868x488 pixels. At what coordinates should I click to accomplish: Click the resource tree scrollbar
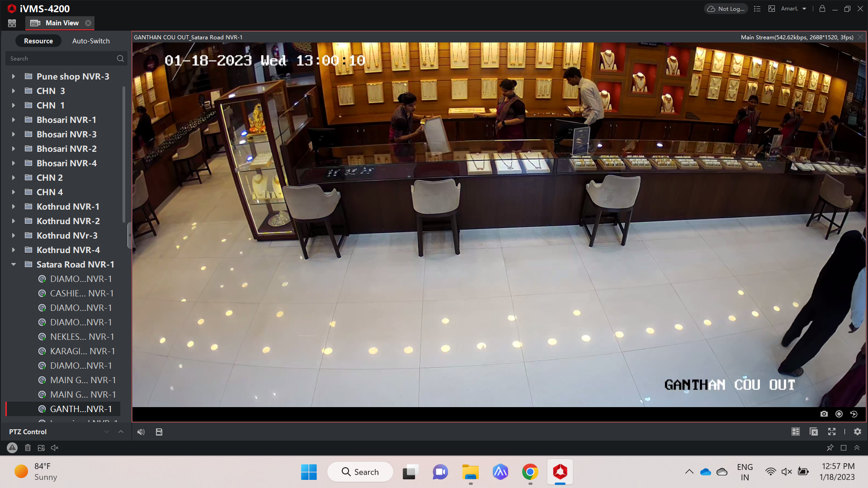click(x=123, y=154)
